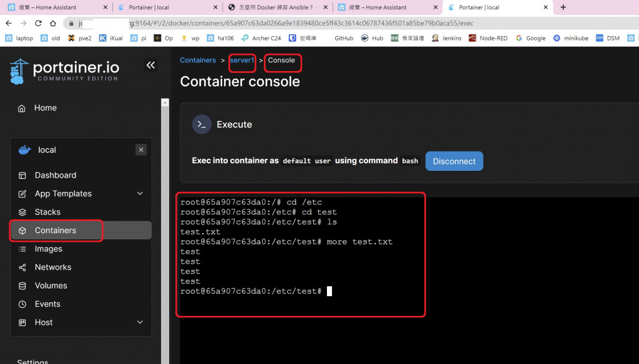This screenshot has height=364, width=639.
Task: Click the App Templates edit icon
Action: pos(22,194)
